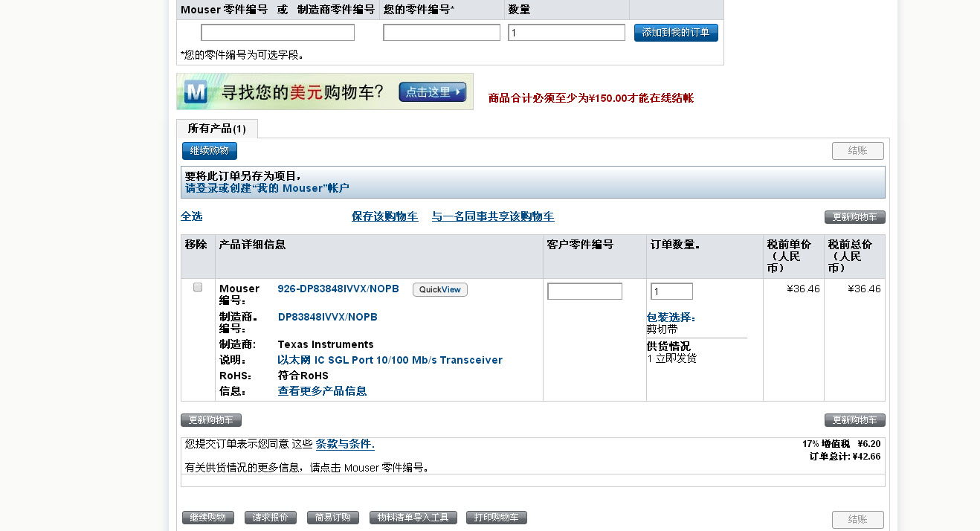Image resolution: width=980 pixels, height=531 pixels.
Task: Focus the 订单数量 field in the cart row
Action: pyautogui.click(x=672, y=292)
